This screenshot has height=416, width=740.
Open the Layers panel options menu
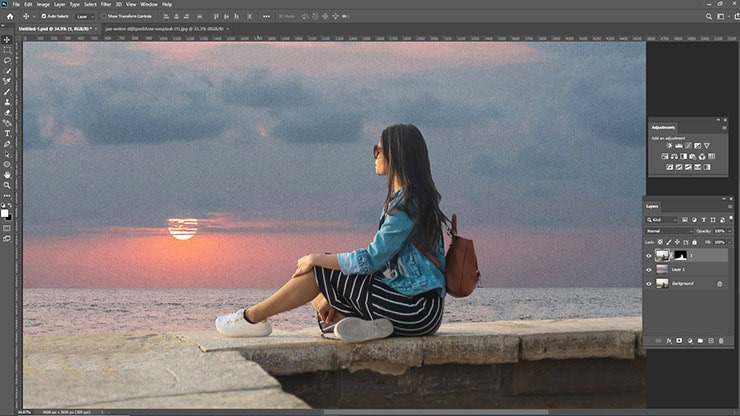click(x=730, y=207)
